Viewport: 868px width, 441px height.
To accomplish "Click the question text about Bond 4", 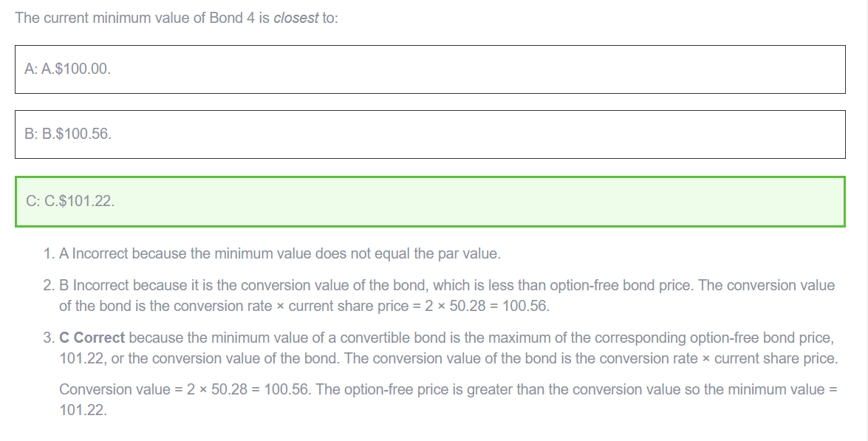I will 177,18.
